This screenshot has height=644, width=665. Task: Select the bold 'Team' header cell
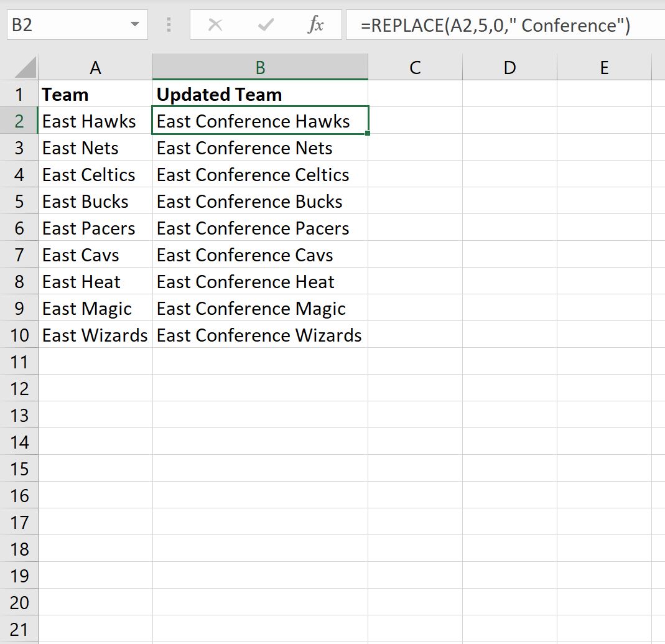(x=95, y=94)
